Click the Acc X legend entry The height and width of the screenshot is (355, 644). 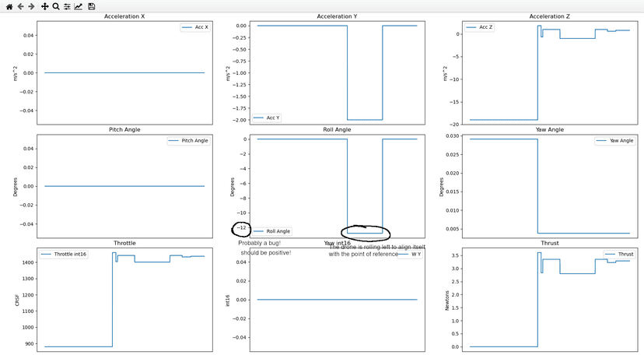(x=194, y=27)
